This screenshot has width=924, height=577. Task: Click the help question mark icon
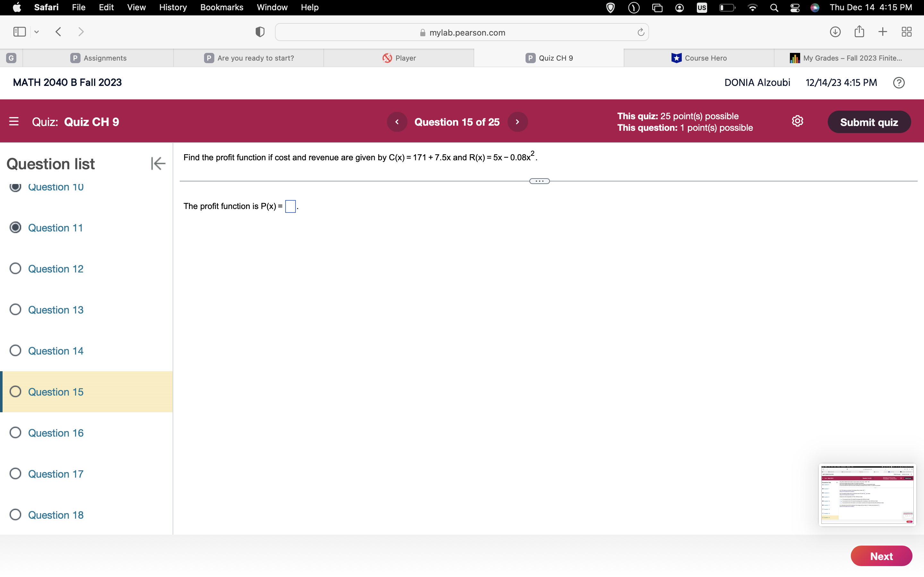coord(899,82)
